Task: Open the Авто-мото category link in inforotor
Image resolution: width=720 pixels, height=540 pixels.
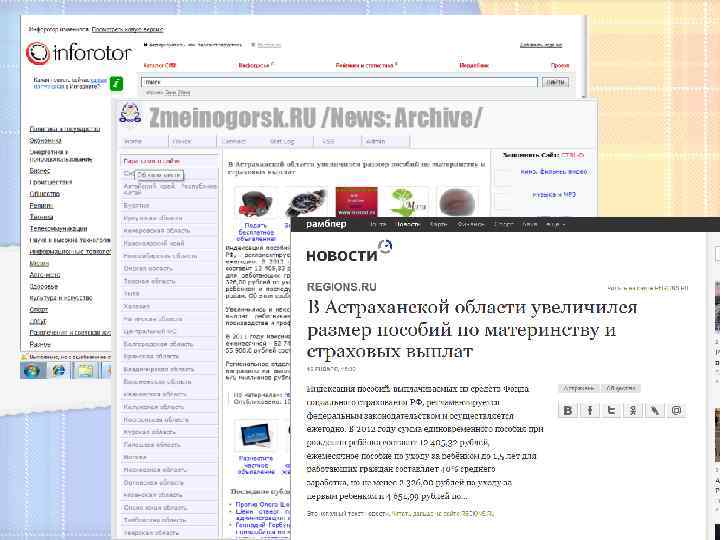Action: pos(45,275)
